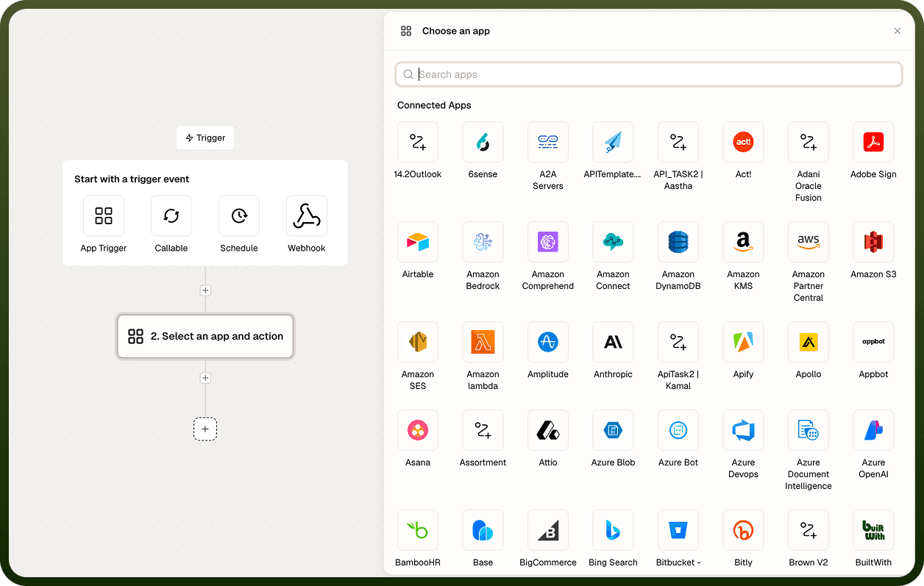Viewport: 924px width, 586px height.
Task: Choose the Anthropic app icon
Action: click(613, 342)
